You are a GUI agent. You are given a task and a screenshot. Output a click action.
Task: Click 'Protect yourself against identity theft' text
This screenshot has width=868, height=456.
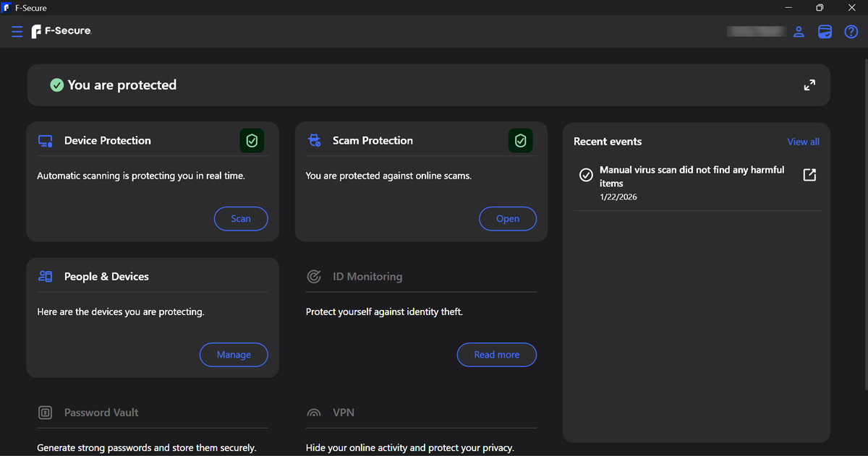click(x=384, y=312)
